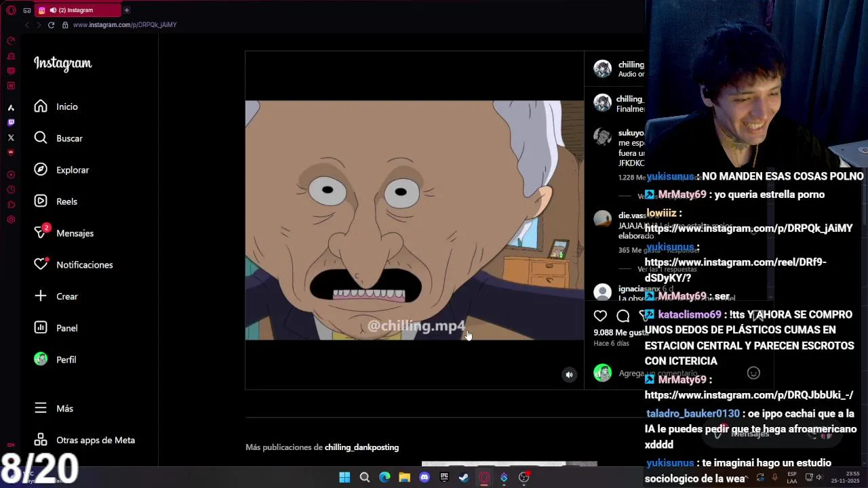Open Windows Start menu
The height and width of the screenshot is (488, 868).
(x=344, y=477)
